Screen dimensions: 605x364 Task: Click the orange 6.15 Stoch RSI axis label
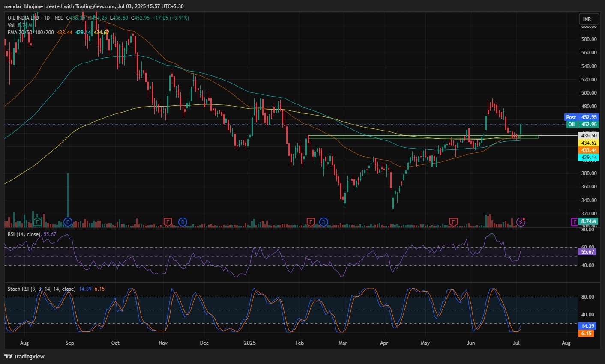[x=586, y=334]
